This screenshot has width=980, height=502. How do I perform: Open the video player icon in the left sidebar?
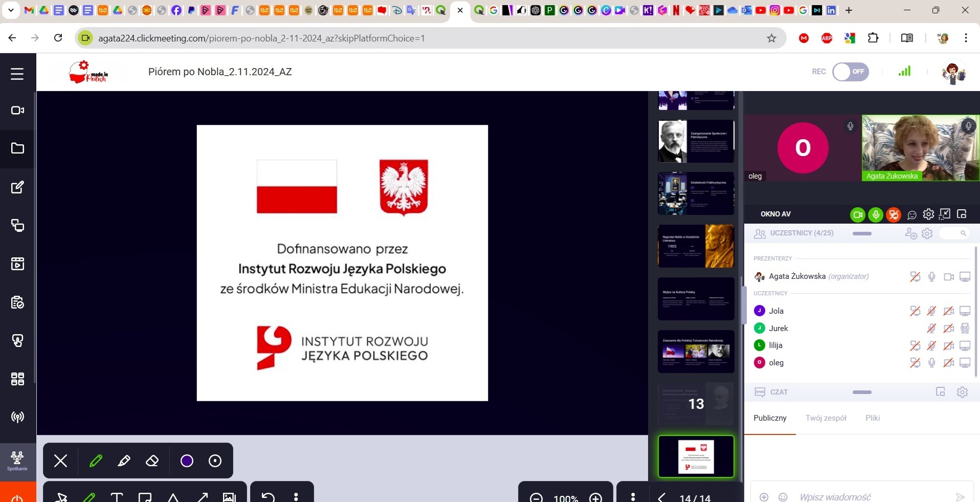pos(17,264)
